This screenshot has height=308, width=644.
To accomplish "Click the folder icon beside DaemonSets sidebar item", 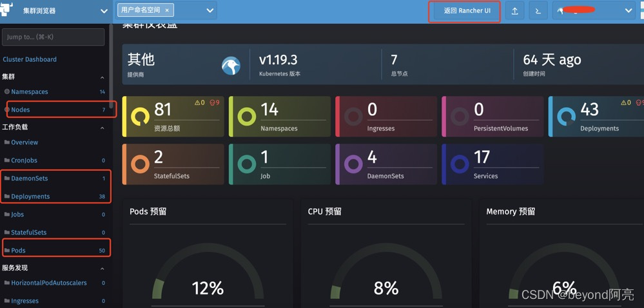I will click(x=6, y=178).
